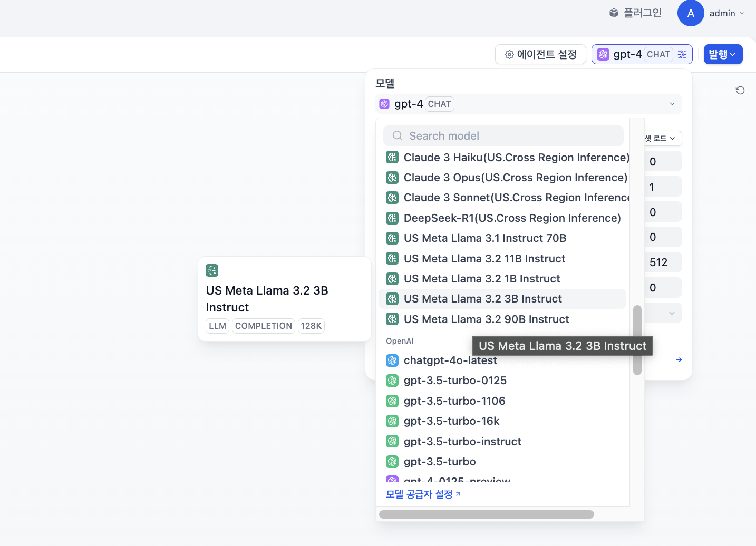Pick gpt-3.5-turbo-1106 model

point(503,401)
